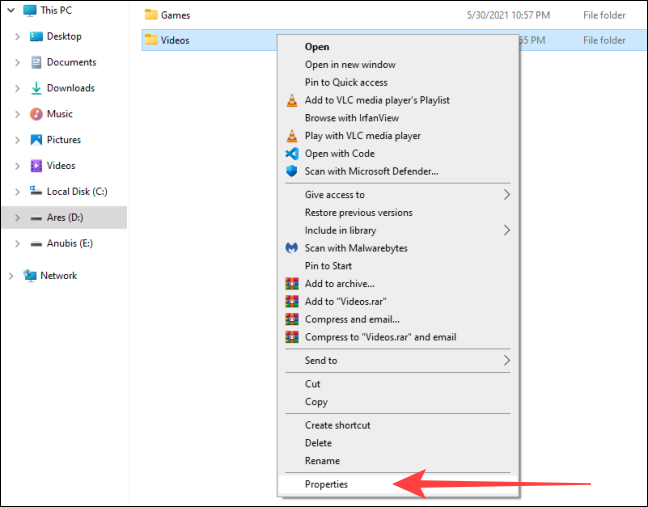Screen dimensions: 648x507
Task: Click the VS Code icon next to Open with Code
Action: coord(291,154)
